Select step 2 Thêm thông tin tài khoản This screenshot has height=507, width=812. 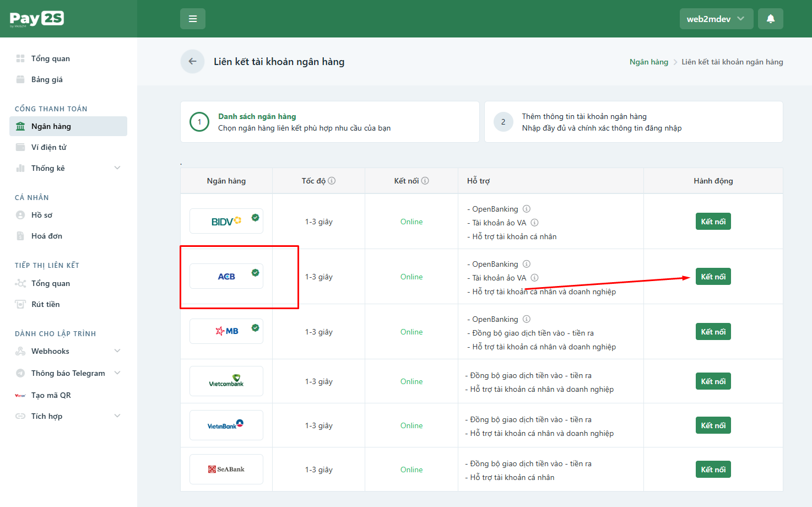pyautogui.click(x=634, y=122)
